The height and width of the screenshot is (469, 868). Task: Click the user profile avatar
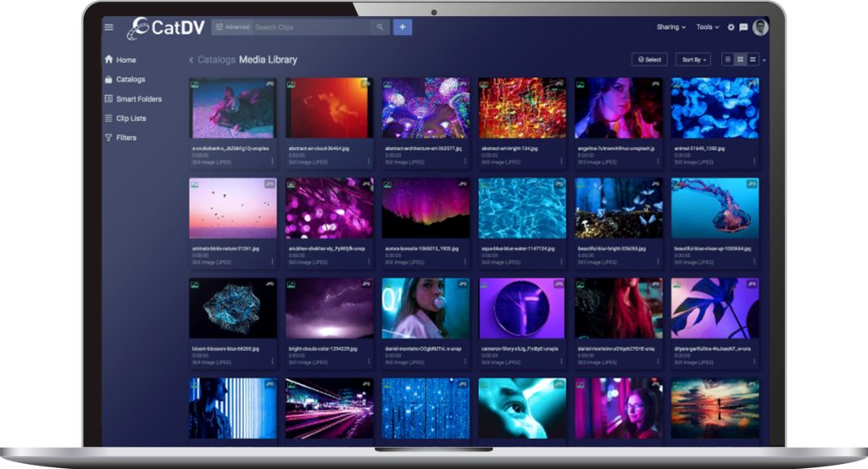tap(760, 27)
